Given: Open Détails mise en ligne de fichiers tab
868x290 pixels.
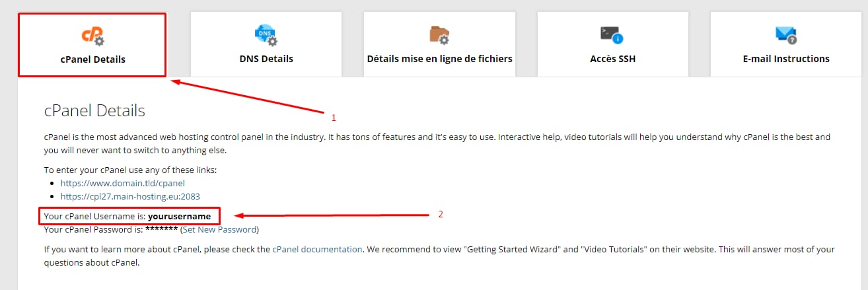Looking at the screenshot, I should click(x=439, y=59).
